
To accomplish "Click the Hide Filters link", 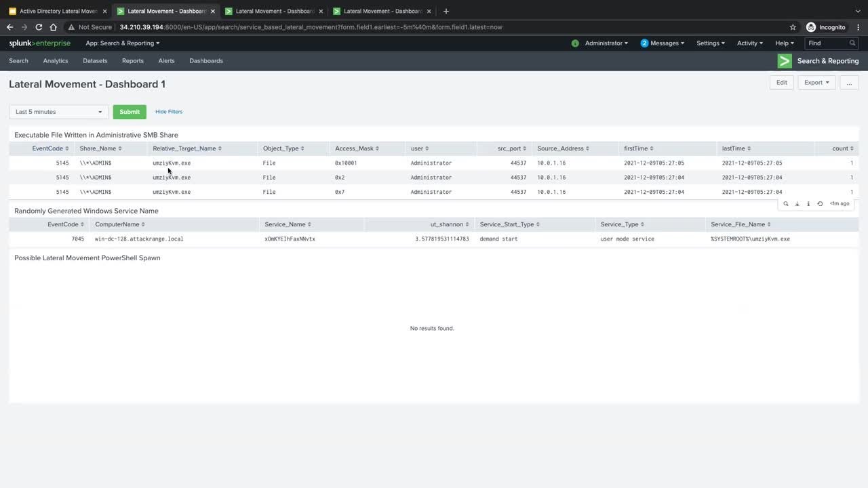I will [169, 112].
